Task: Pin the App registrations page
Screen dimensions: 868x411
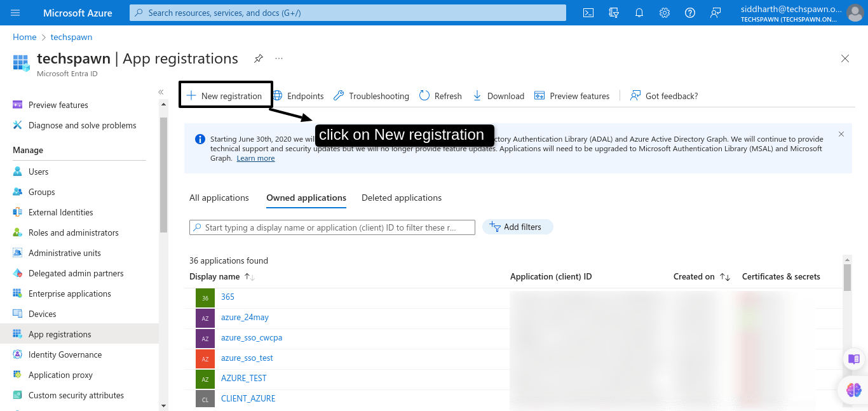Action: (258, 58)
